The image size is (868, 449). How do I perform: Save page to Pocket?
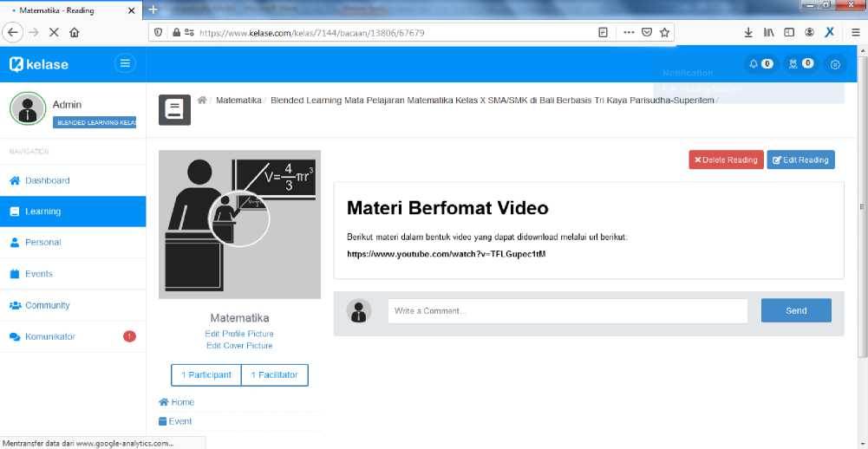[647, 32]
